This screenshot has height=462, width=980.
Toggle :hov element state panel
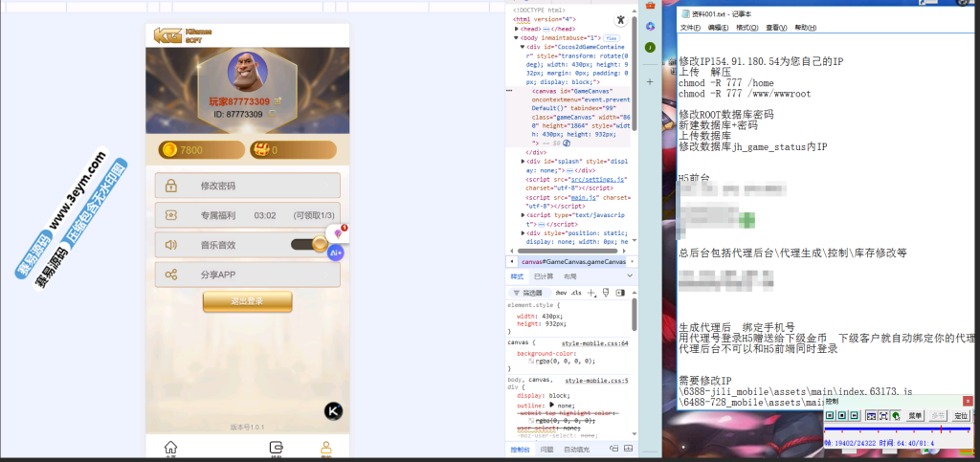click(x=561, y=293)
